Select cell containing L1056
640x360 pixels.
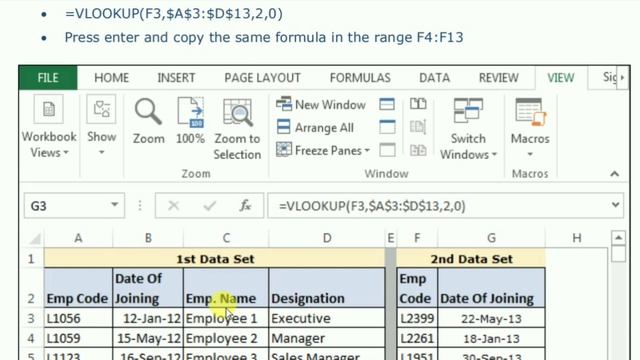tap(78, 318)
